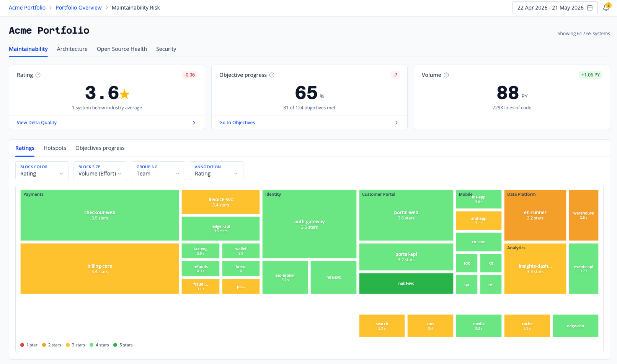Select the billing-core treemap block
617x364 pixels.
click(100, 269)
